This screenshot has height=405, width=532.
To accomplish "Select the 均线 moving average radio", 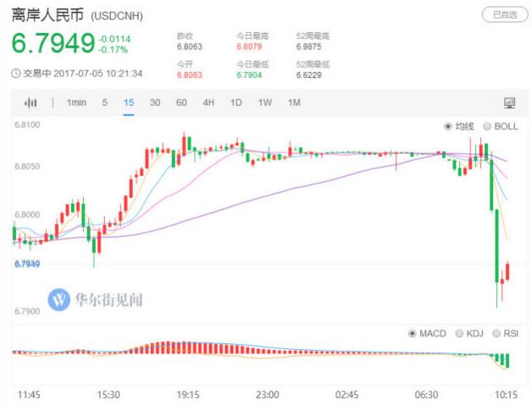I will 449,126.
